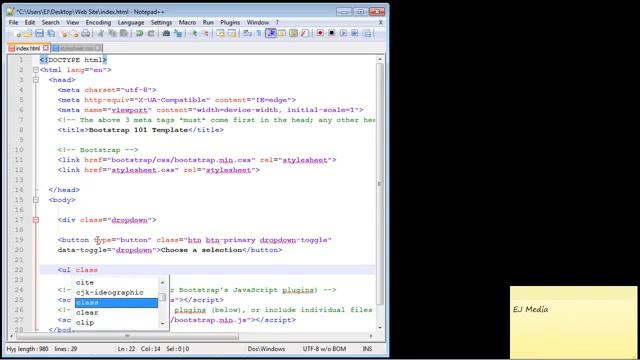Open the Document Map toolbar icon
This screenshot has width=640, height=360.
click(x=293, y=33)
